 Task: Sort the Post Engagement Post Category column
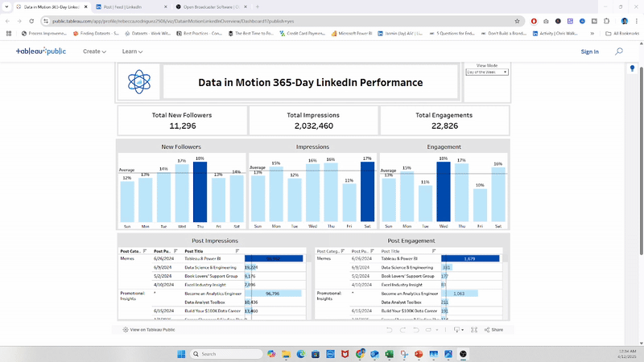pos(343,251)
